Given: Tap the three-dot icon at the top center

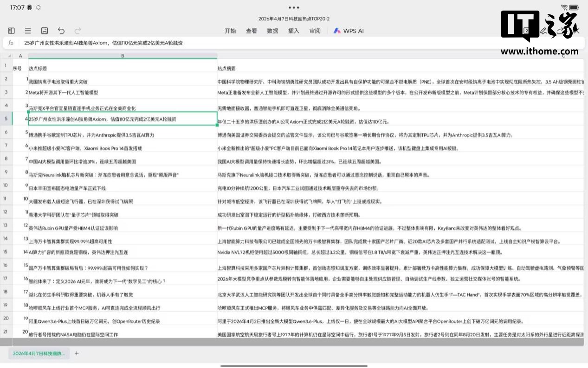Looking at the screenshot, I should [294, 7].
